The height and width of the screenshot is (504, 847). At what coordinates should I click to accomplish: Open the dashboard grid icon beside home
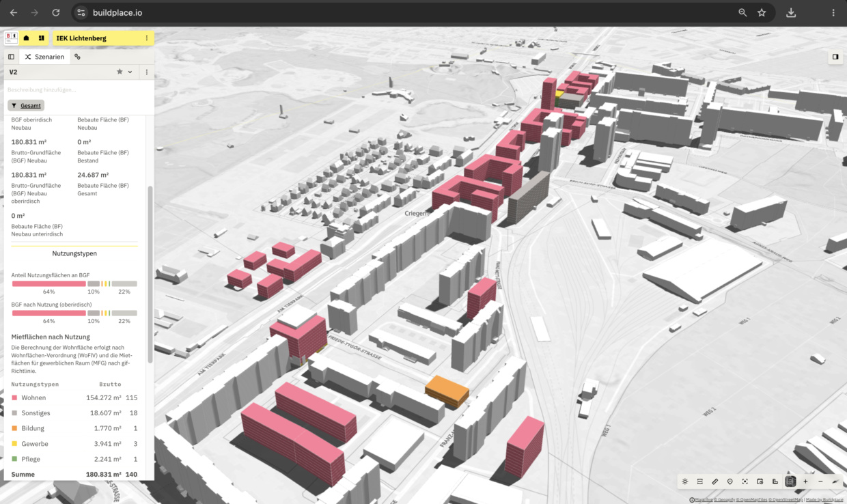tap(42, 38)
